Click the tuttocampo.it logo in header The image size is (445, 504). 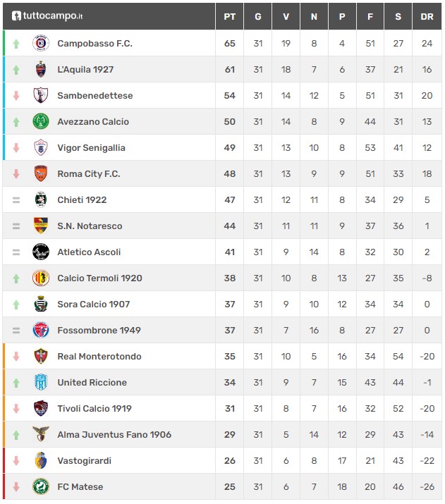click(47, 16)
